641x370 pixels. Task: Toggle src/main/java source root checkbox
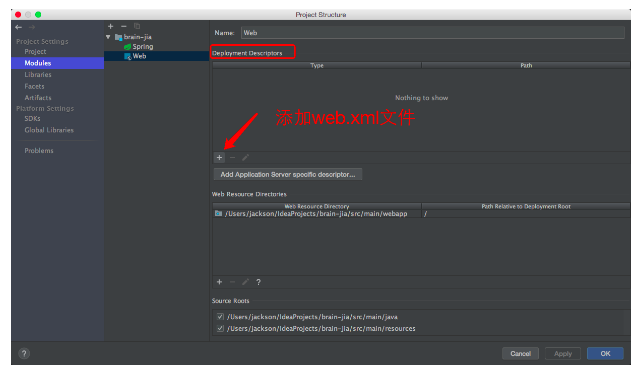pos(220,316)
